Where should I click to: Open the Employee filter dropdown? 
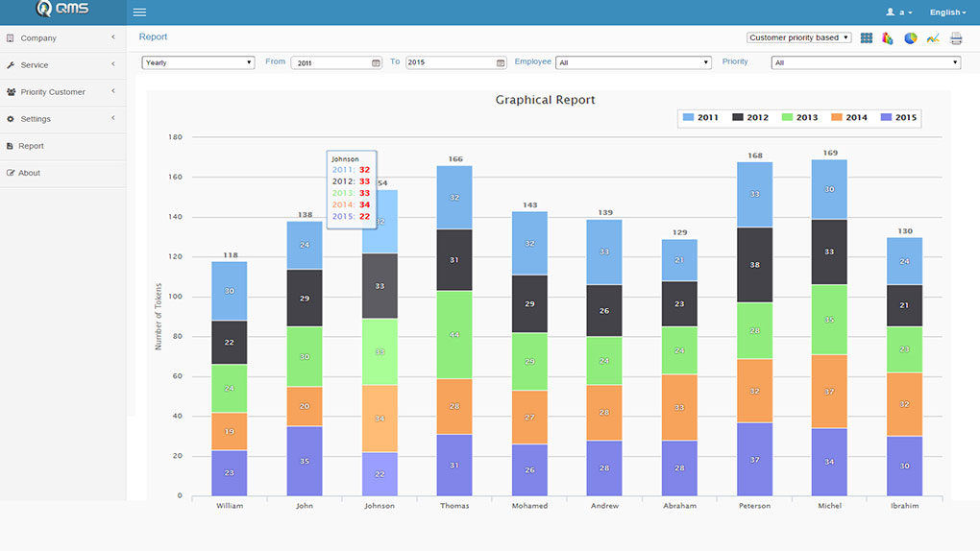(x=633, y=62)
